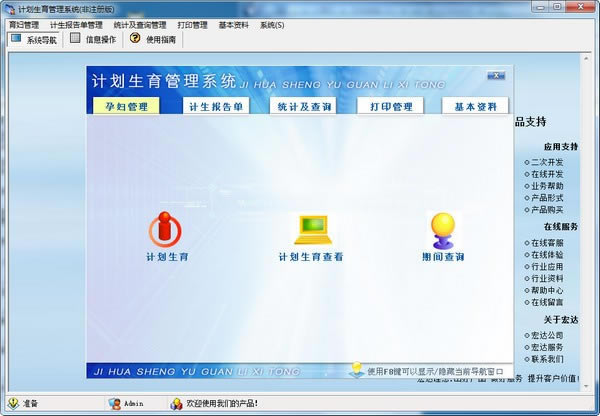
Task: Open the 计划生育 red figure icon
Action: click(165, 229)
